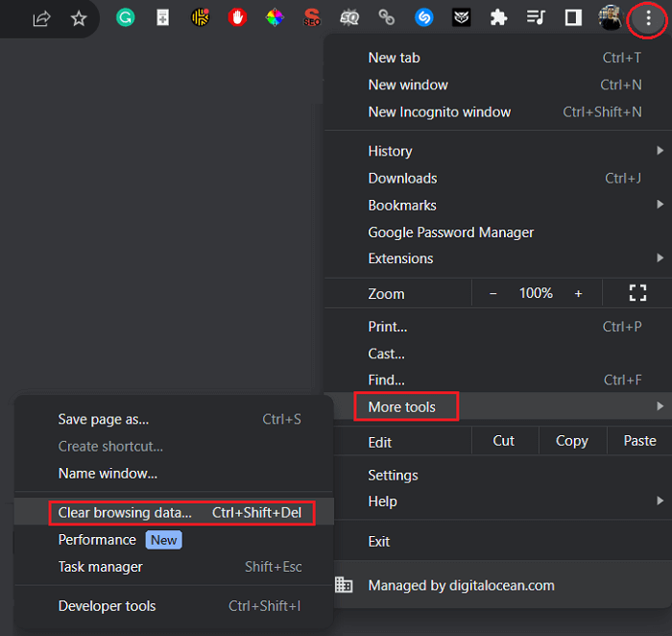Click the red hand ad blocker extension
672x636 pixels.
(237, 17)
